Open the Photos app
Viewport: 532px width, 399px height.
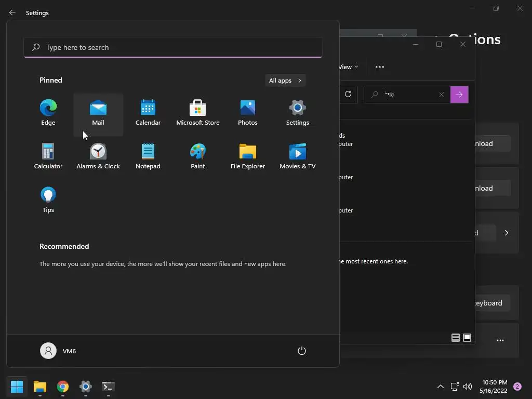[248, 113]
